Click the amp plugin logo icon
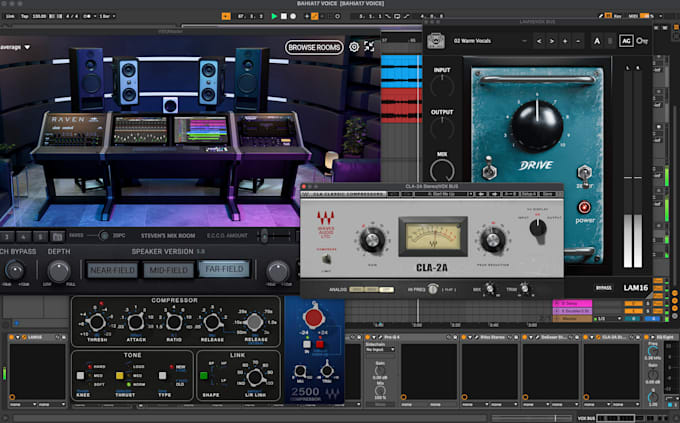The image size is (680, 423). coord(436,41)
